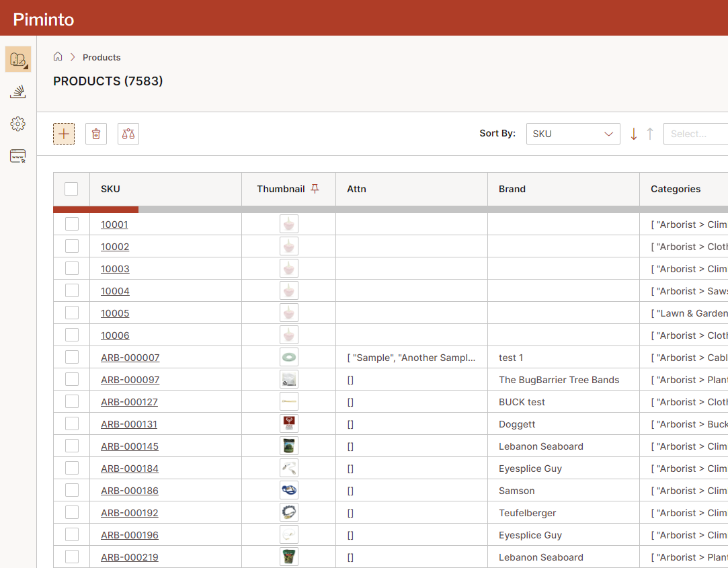Open product link 10004
This screenshot has height=568, width=728.
click(x=115, y=291)
